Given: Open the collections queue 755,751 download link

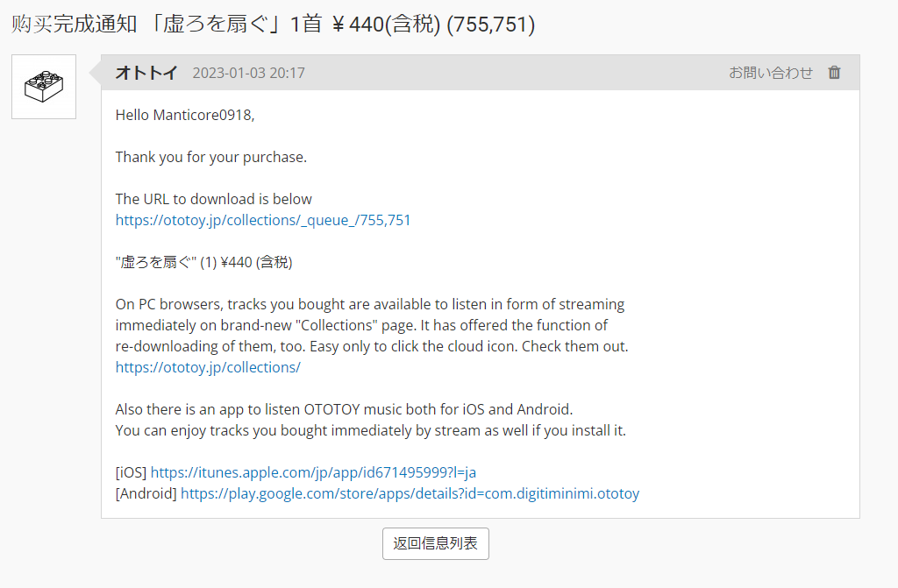Looking at the screenshot, I should click(x=263, y=221).
